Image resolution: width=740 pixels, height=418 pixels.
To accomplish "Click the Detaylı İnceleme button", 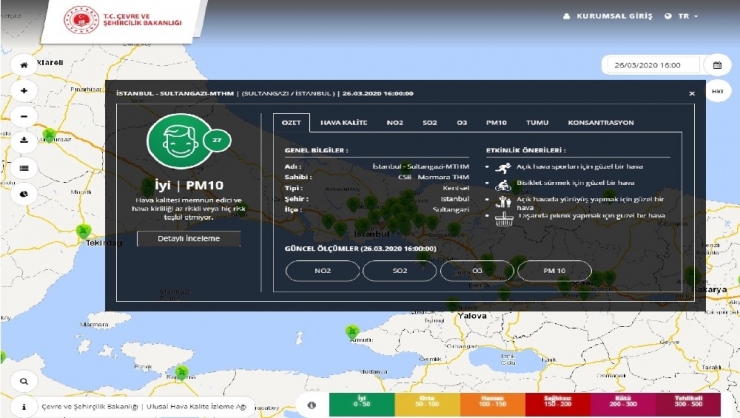I will pyautogui.click(x=189, y=239).
